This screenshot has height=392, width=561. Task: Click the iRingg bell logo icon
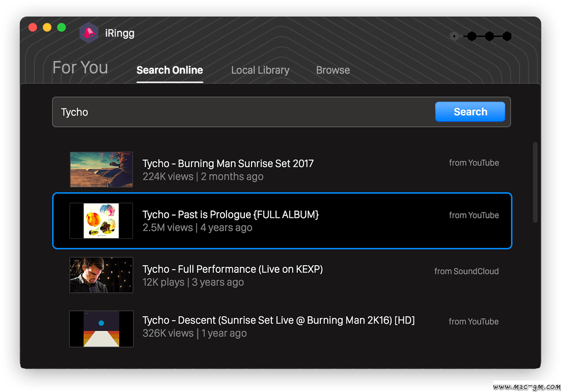pos(89,33)
